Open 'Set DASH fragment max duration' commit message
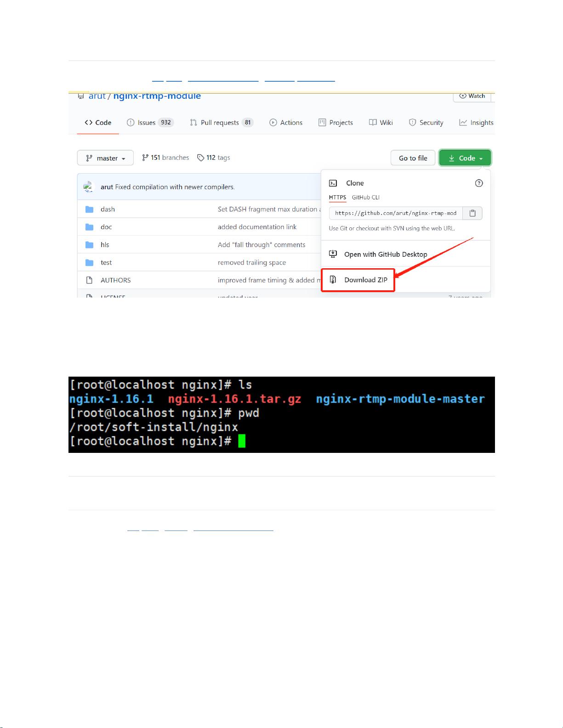 (269, 209)
